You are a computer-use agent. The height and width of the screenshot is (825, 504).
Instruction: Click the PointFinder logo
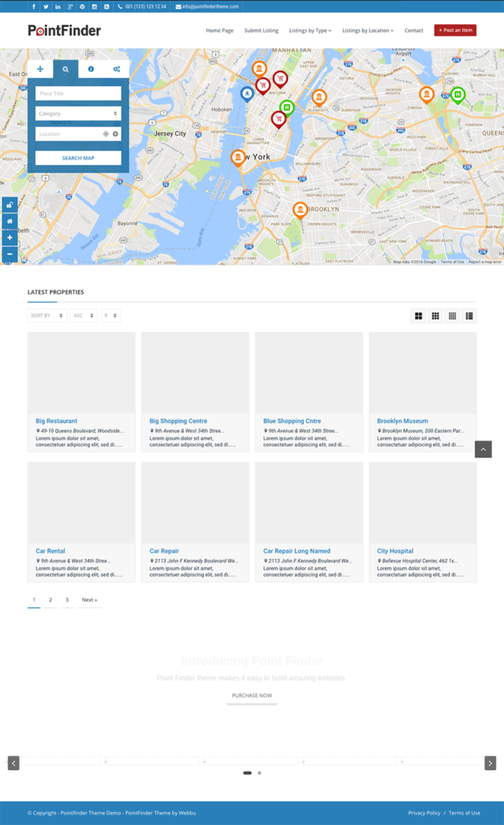click(x=64, y=31)
